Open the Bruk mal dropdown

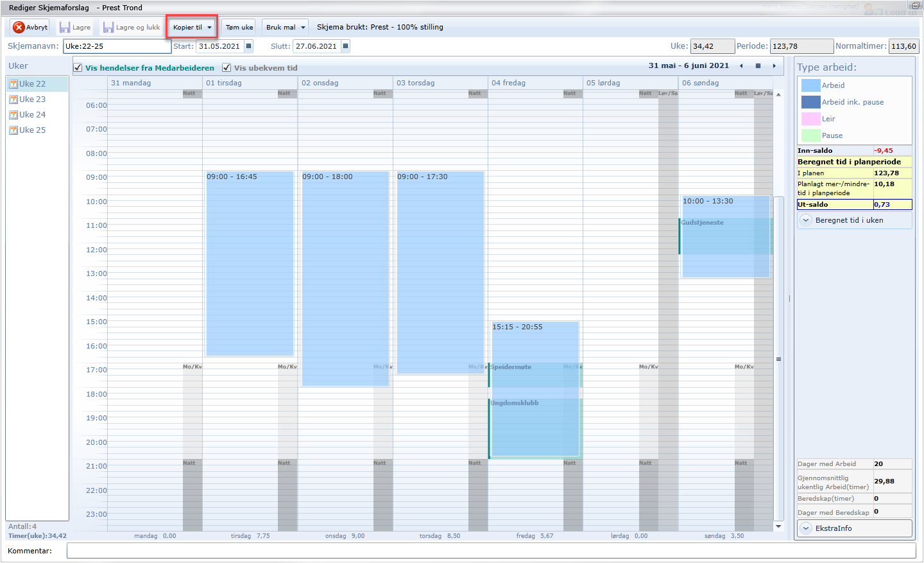point(285,27)
